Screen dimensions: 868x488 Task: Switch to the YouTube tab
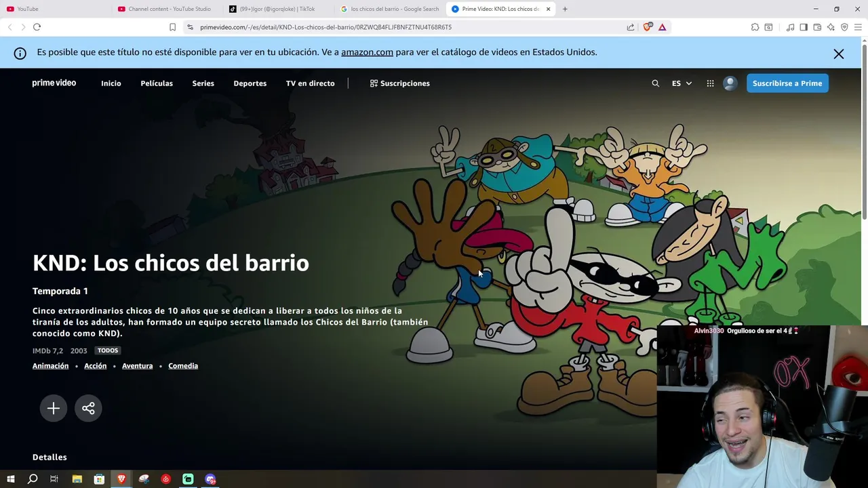pyautogui.click(x=54, y=9)
